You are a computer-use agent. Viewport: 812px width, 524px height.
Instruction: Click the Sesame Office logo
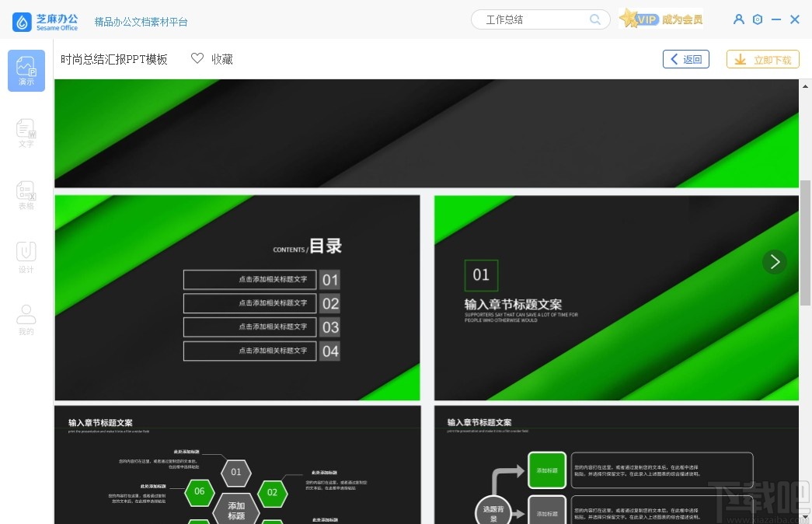point(45,22)
